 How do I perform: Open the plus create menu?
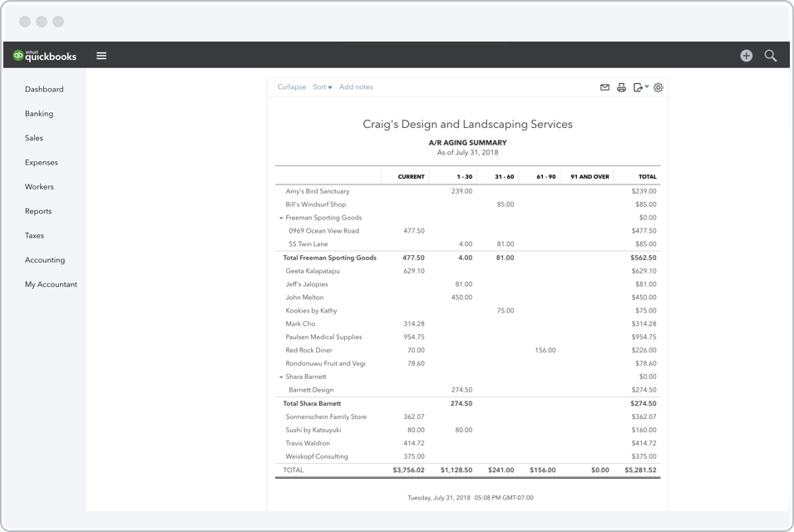click(x=746, y=56)
